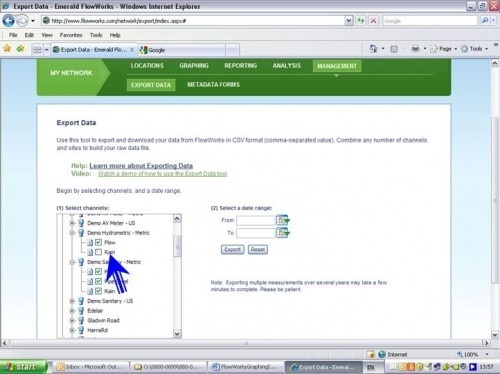The image size is (500, 374).
Task: Click the Export button
Action: (x=232, y=250)
